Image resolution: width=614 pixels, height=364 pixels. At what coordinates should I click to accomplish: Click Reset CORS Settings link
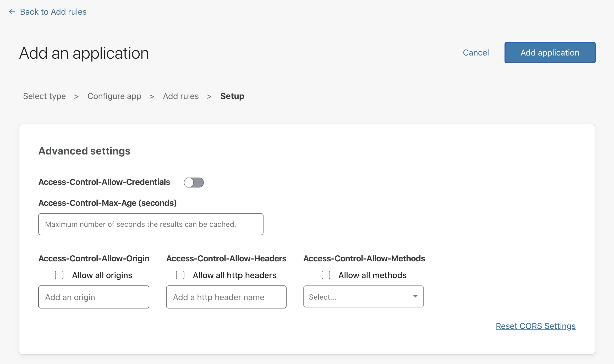[x=535, y=326]
